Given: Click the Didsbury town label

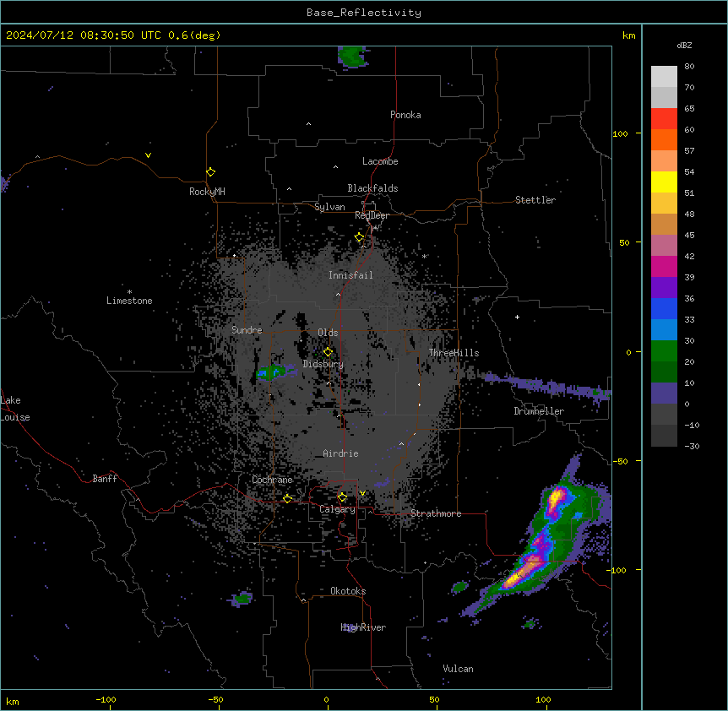Looking at the screenshot, I should [x=323, y=364].
